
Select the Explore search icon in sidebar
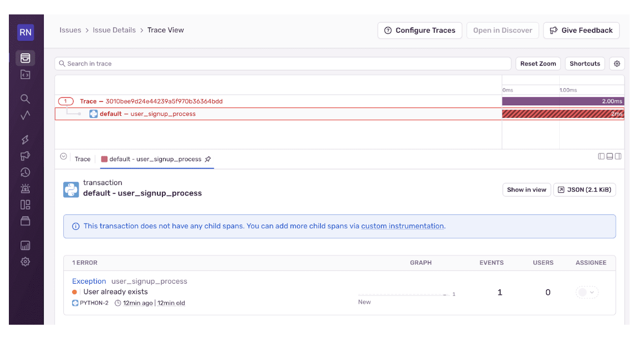click(x=25, y=99)
